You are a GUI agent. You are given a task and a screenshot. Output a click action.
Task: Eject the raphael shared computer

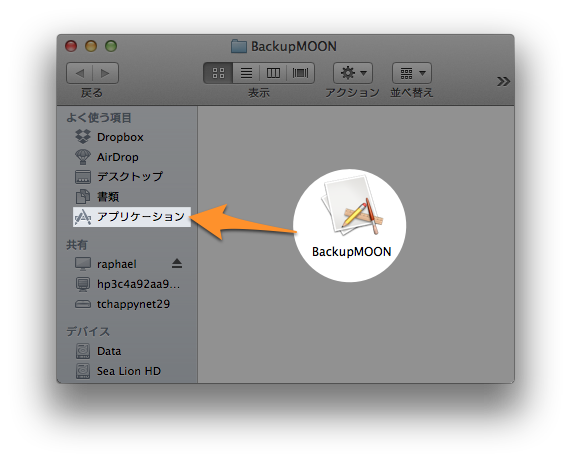tap(177, 263)
